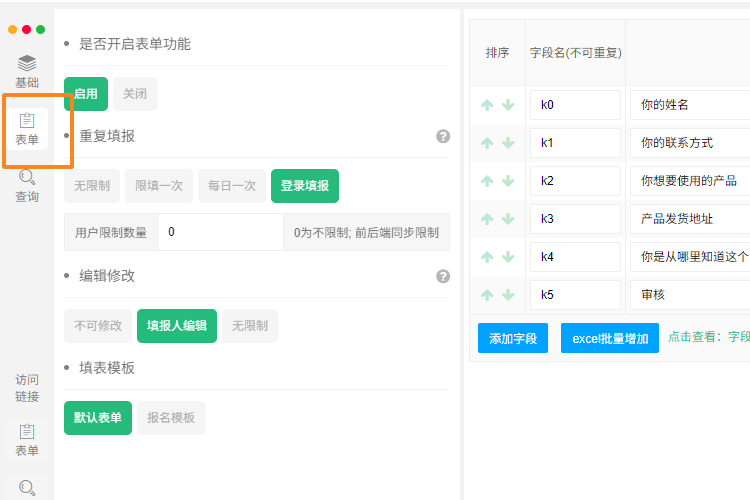750x500 pixels.
Task: Click the help icon beside 重复填报
Action: 443,136
